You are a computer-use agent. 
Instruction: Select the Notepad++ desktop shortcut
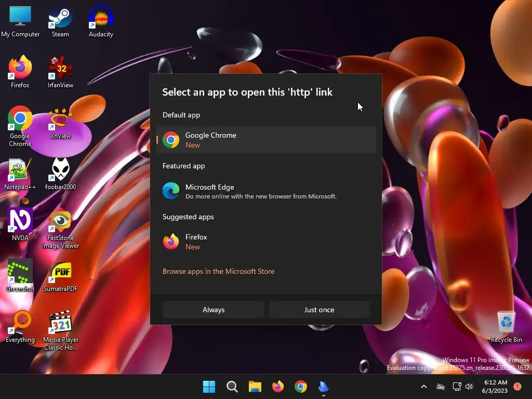[x=20, y=174]
